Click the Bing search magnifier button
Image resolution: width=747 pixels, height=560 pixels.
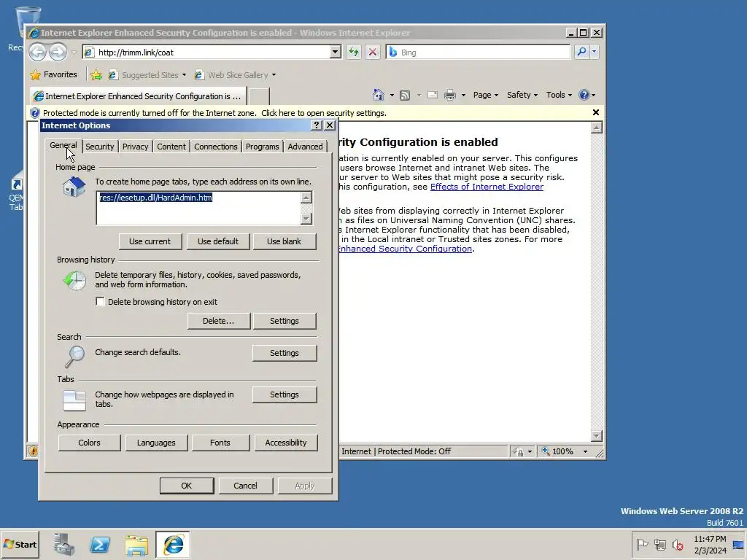[581, 52]
